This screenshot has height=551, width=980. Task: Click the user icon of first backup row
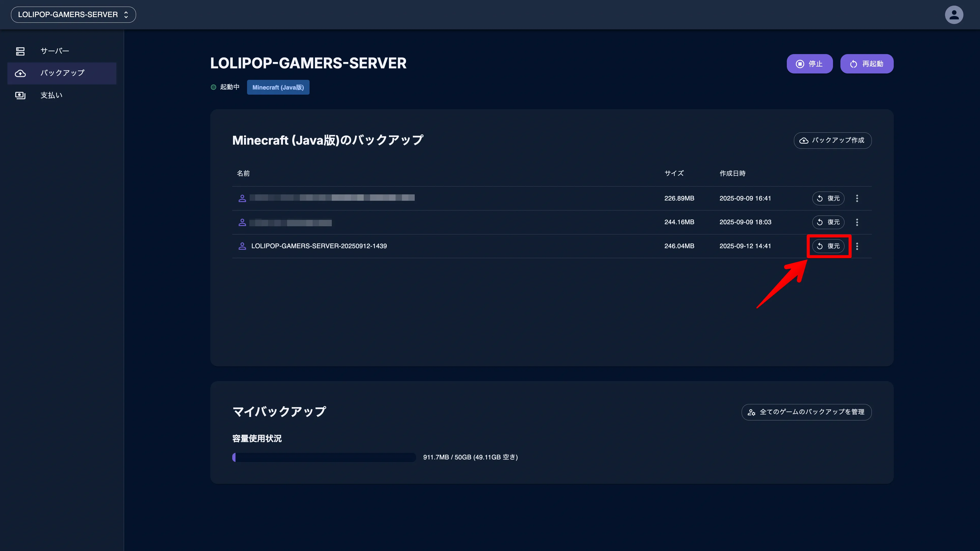[x=242, y=198]
